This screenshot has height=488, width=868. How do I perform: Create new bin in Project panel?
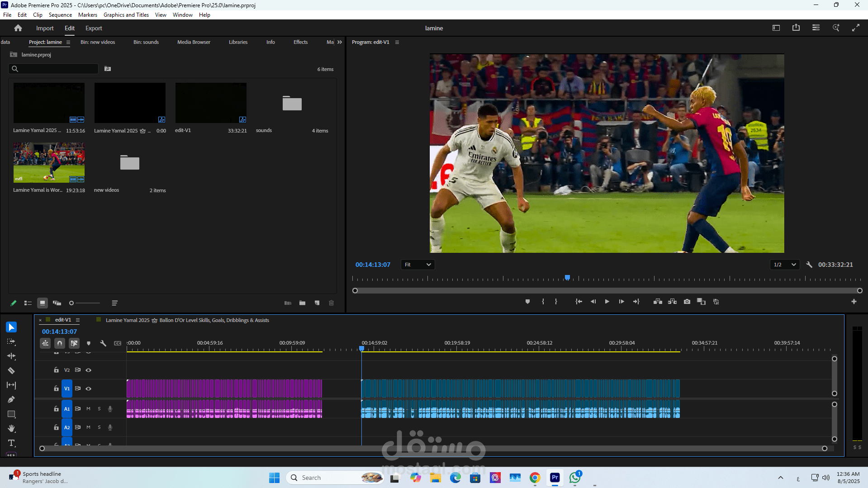click(302, 303)
